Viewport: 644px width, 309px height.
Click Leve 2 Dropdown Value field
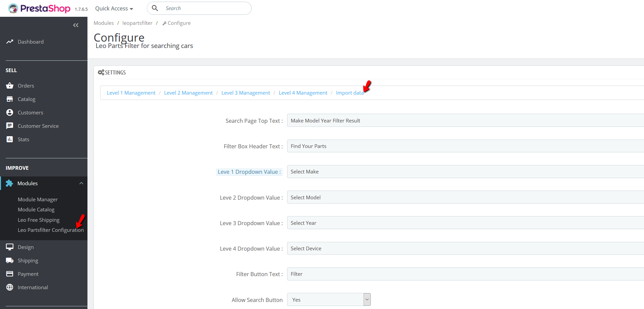465,197
